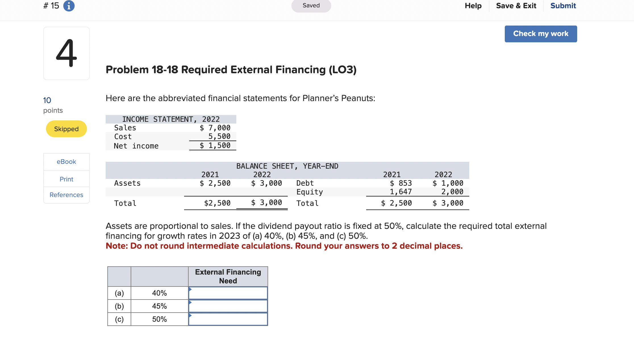Screen dimensions: 634x364
Task: Click the Problem 18-18 title heading
Action: click(231, 70)
